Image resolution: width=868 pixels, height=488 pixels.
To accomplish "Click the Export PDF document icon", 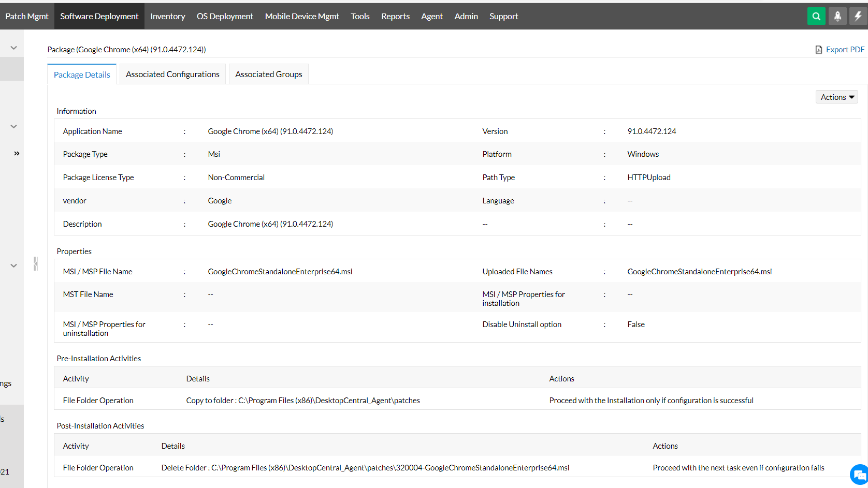I will pyautogui.click(x=819, y=50).
